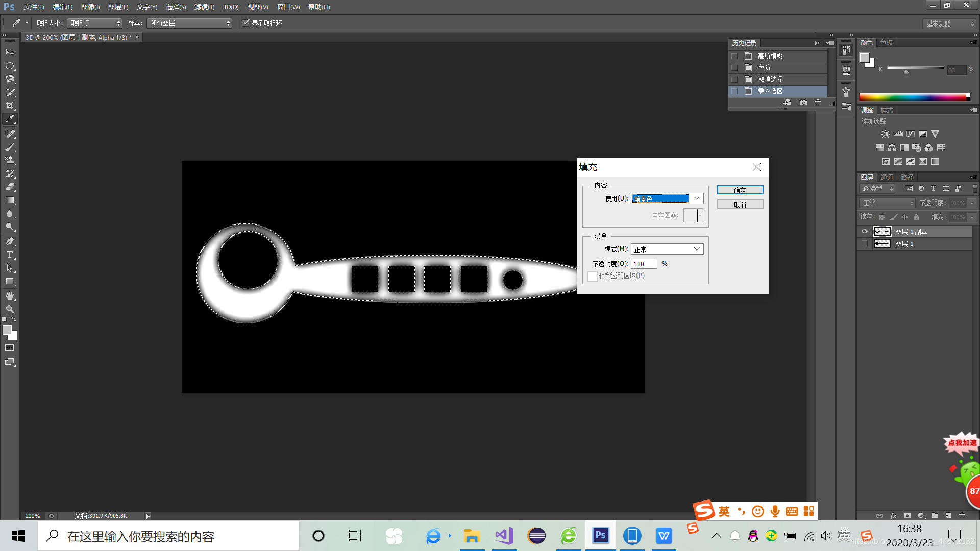Select the Zoom tool in toolbar
The image size is (980, 551).
click(x=10, y=309)
